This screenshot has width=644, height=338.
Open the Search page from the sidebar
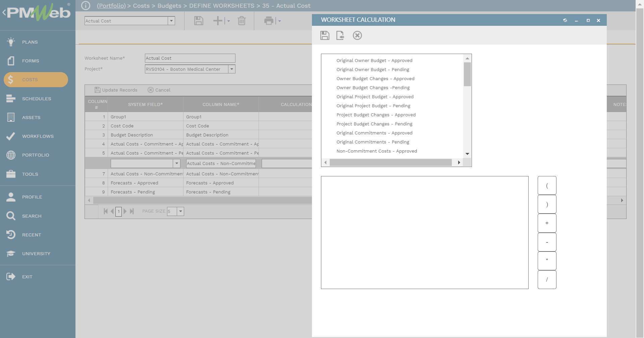(x=32, y=216)
